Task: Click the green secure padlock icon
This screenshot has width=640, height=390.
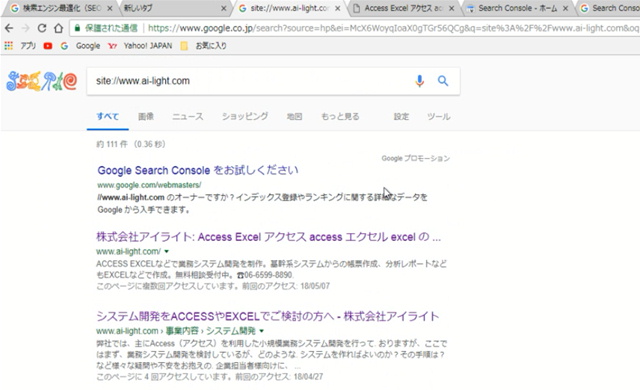Action: pos(77,28)
